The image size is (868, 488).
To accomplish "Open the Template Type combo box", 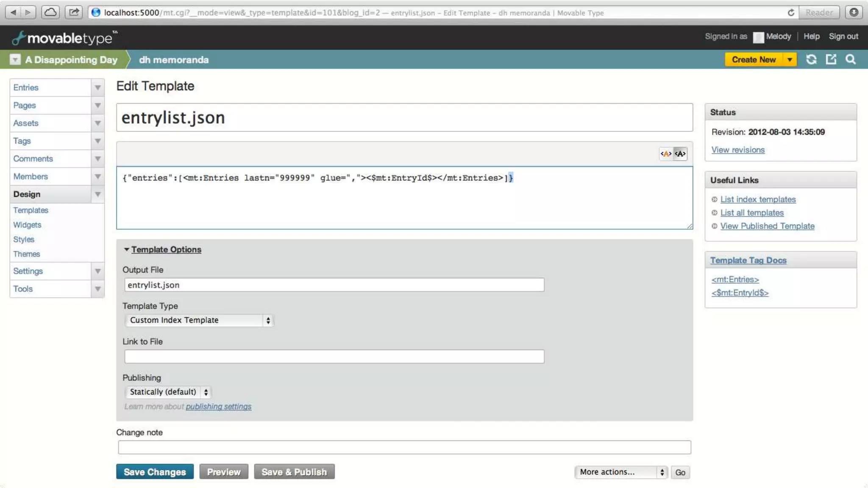I will tap(199, 320).
